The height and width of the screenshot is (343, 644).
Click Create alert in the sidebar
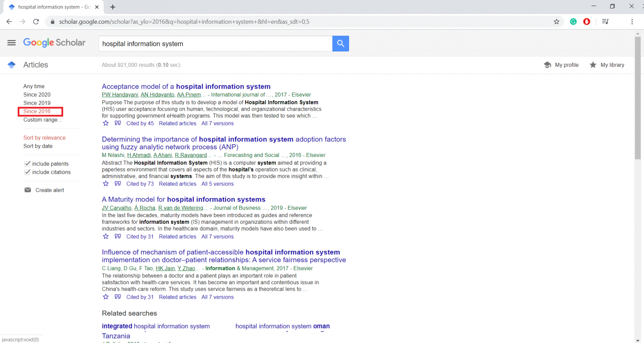pos(49,190)
